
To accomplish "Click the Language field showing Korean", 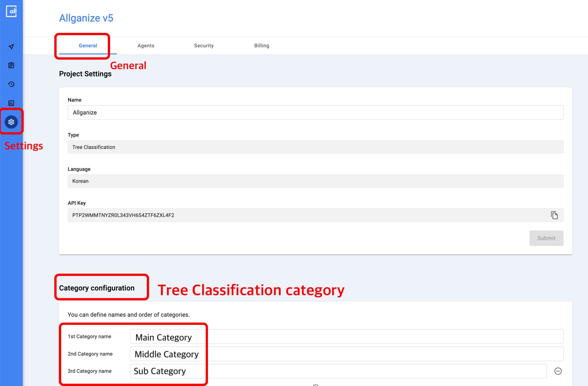I will [315, 181].
